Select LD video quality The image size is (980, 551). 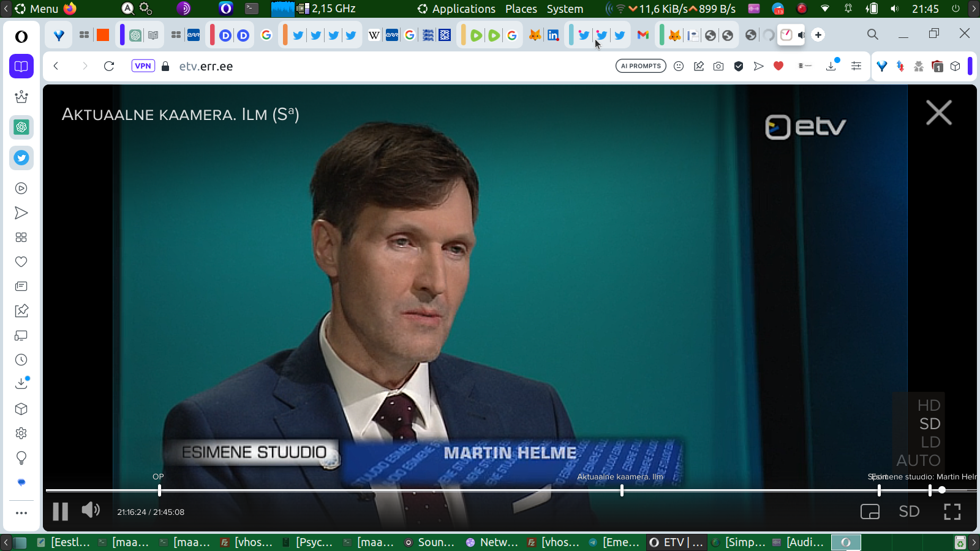pyautogui.click(x=930, y=442)
